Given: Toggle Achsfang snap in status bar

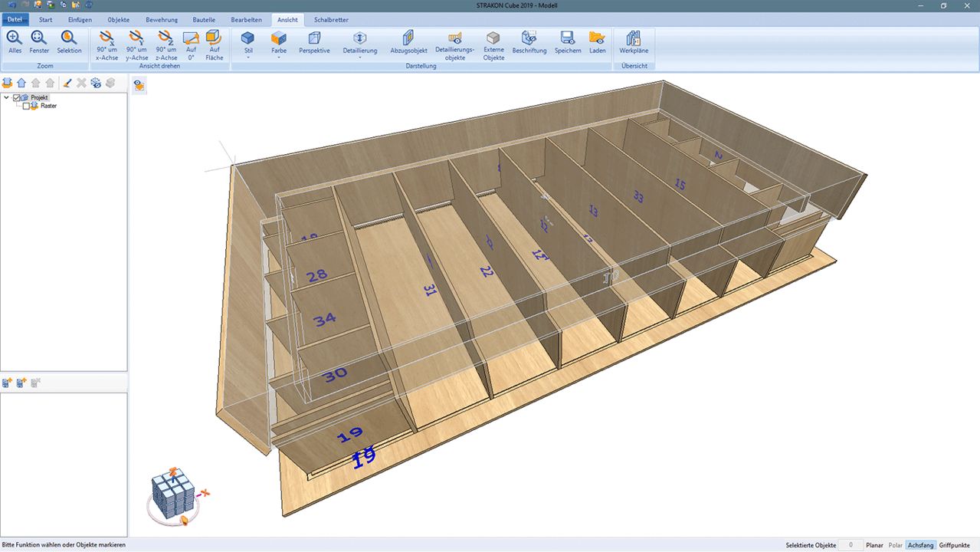Looking at the screenshot, I should tap(920, 545).
